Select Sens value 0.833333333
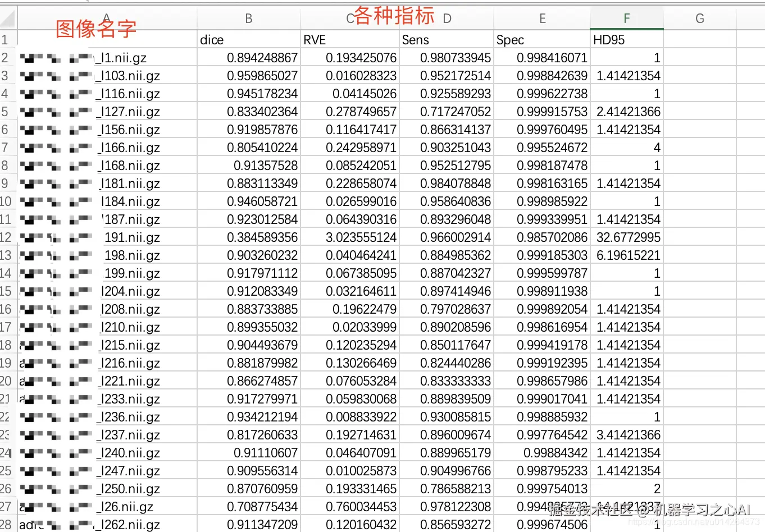 click(447, 381)
